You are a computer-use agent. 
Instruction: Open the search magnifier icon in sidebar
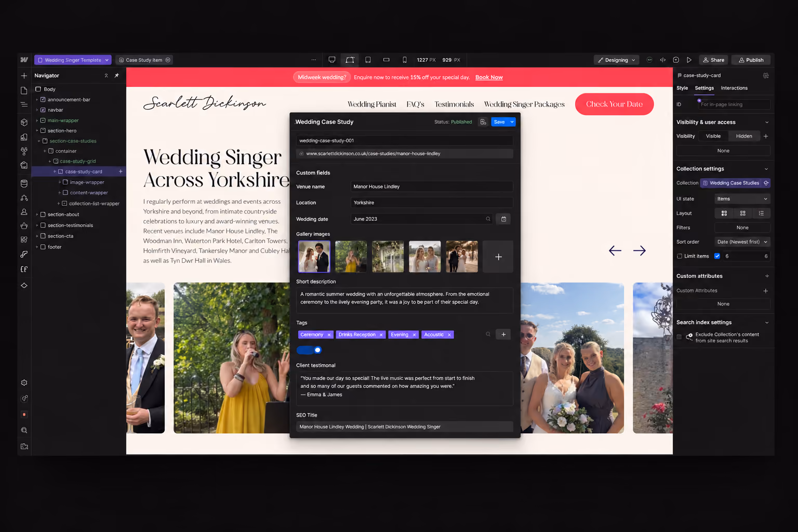[24, 430]
